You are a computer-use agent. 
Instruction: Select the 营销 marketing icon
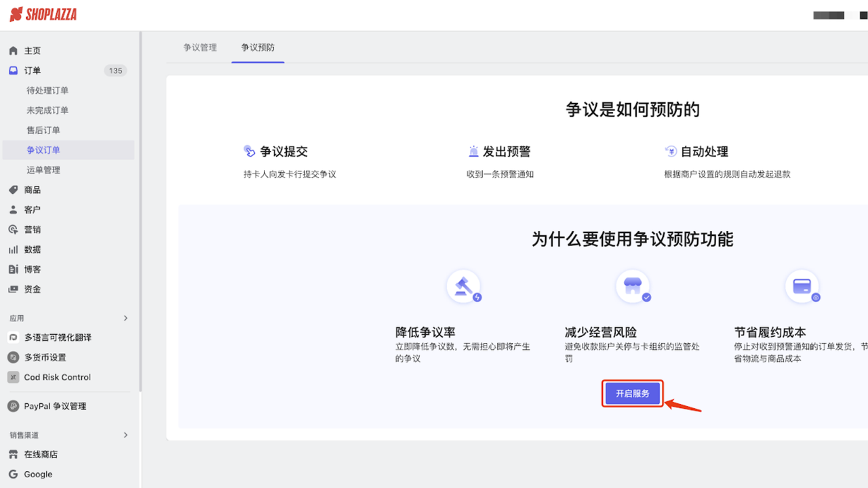pos(13,229)
